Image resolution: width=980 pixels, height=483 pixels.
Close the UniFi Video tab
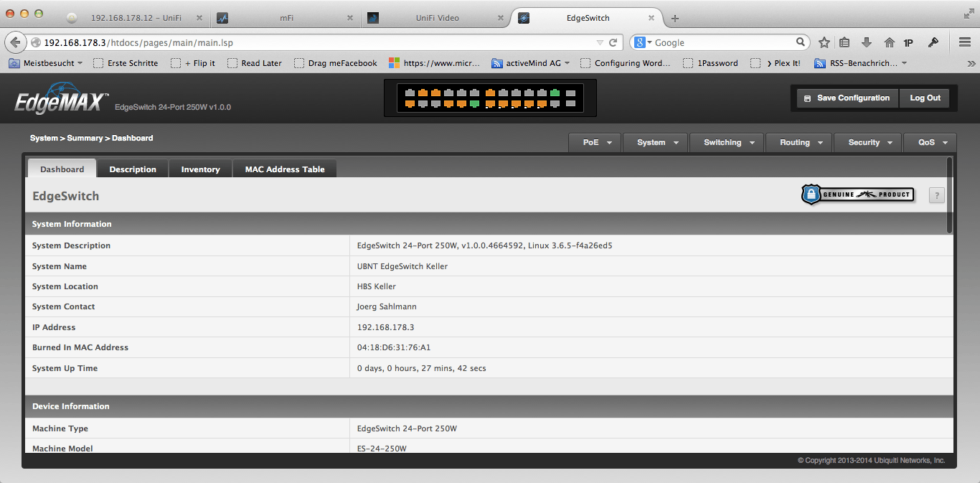pos(501,18)
